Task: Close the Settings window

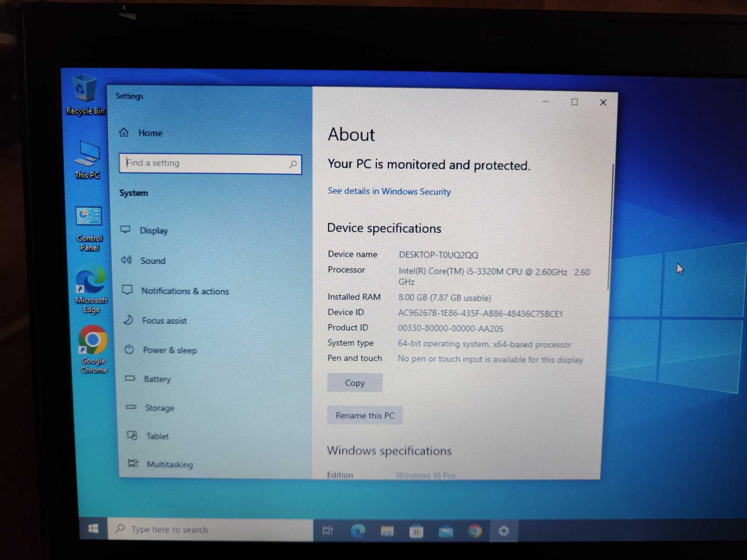Action: coord(603,102)
